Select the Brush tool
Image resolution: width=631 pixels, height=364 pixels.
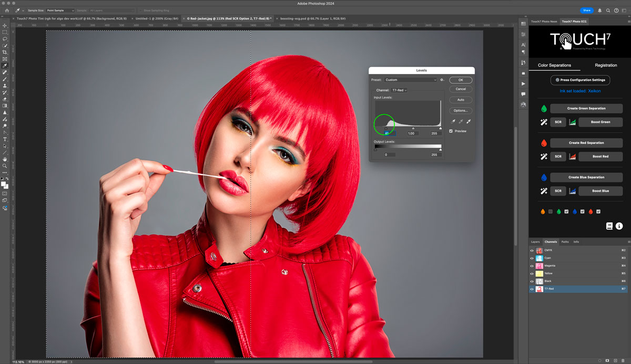click(x=5, y=79)
